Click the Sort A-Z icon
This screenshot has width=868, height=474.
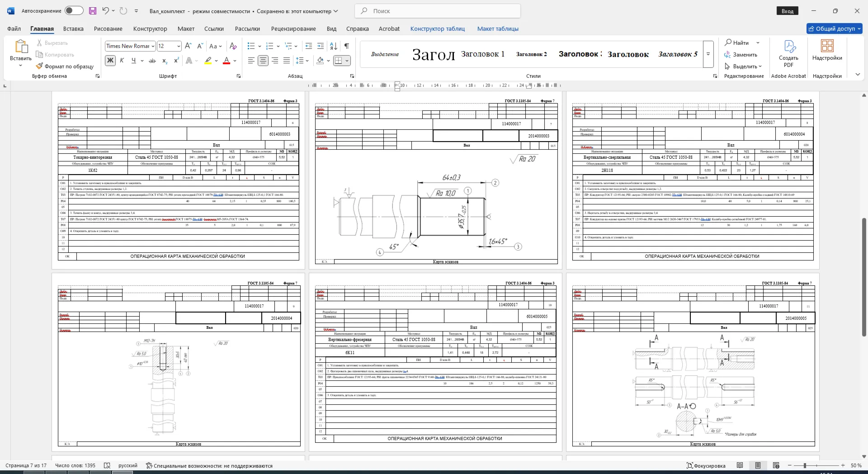[334, 46]
